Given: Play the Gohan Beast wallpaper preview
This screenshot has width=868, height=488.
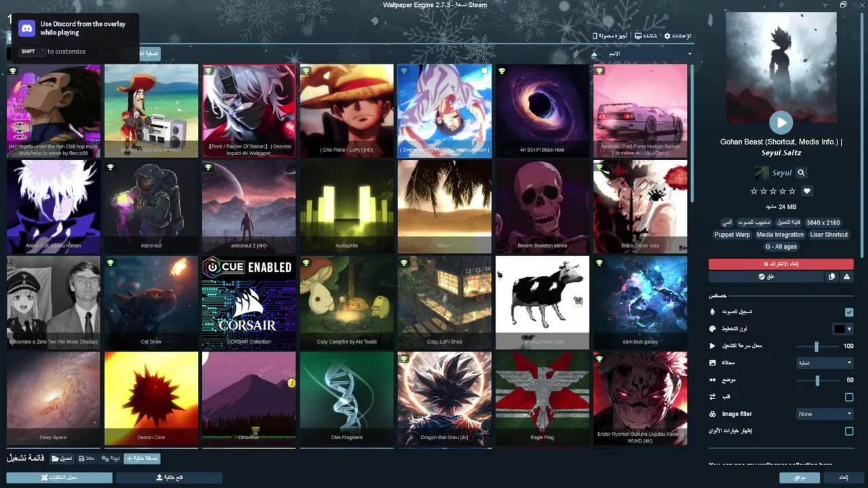Looking at the screenshot, I should tap(781, 123).
